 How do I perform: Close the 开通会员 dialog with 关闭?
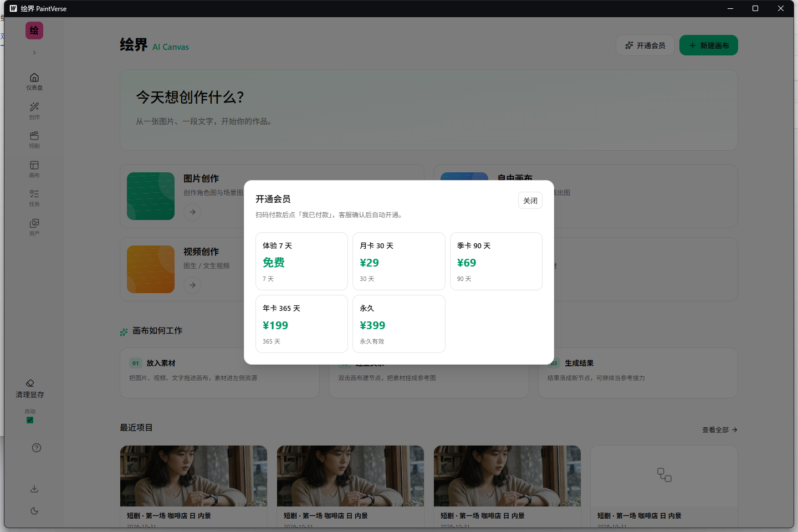coord(530,201)
